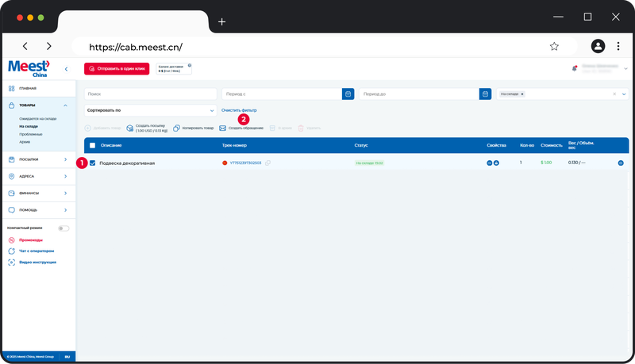Screen dimensions: 635x364
Task: Collapse the sidebar with the arrow icon
Action: [x=66, y=69]
